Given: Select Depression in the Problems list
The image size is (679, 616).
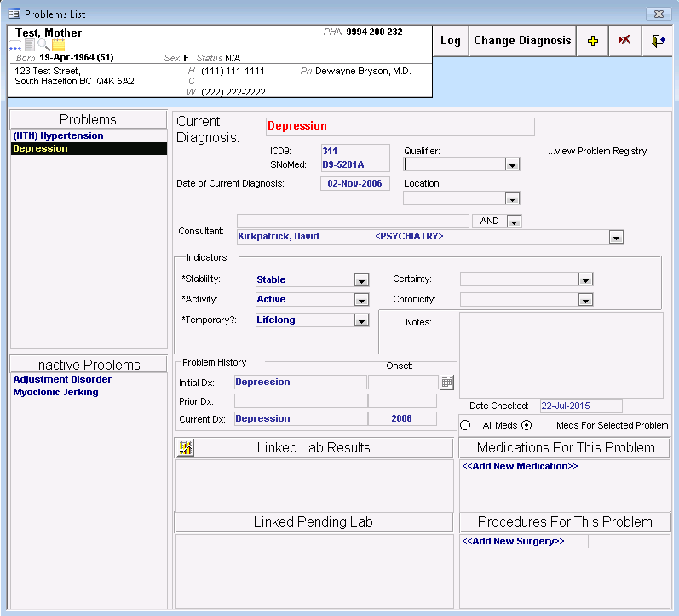Looking at the screenshot, I should coord(89,148).
